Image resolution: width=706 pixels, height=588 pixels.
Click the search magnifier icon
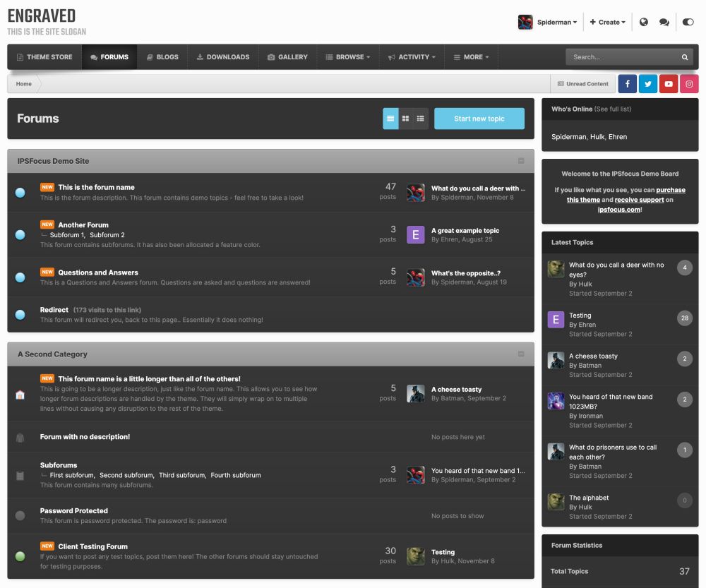[x=684, y=57]
